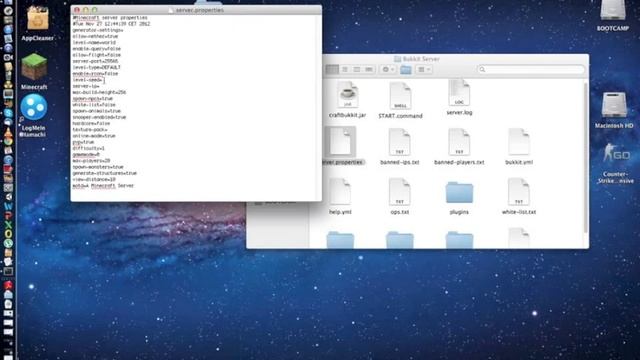
Task: Click the max-build-height=256 line
Action: pyautogui.click(x=99, y=92)
